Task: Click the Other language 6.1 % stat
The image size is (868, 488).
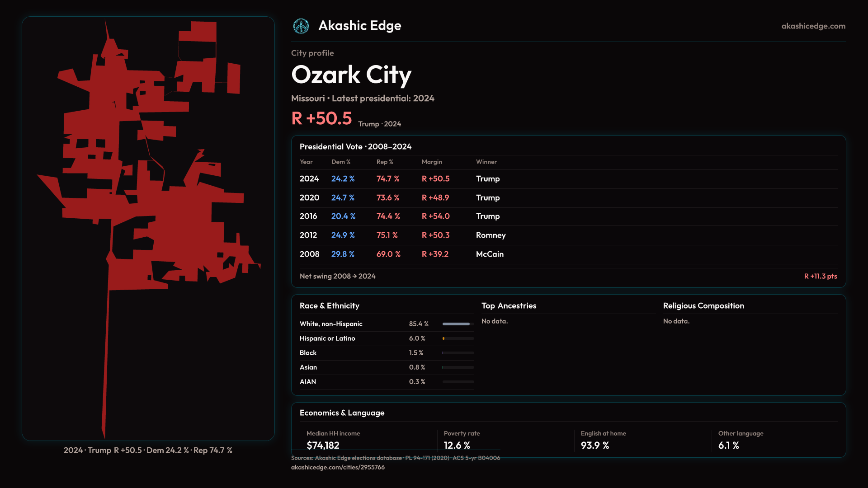Action: (x=728, y=446)
